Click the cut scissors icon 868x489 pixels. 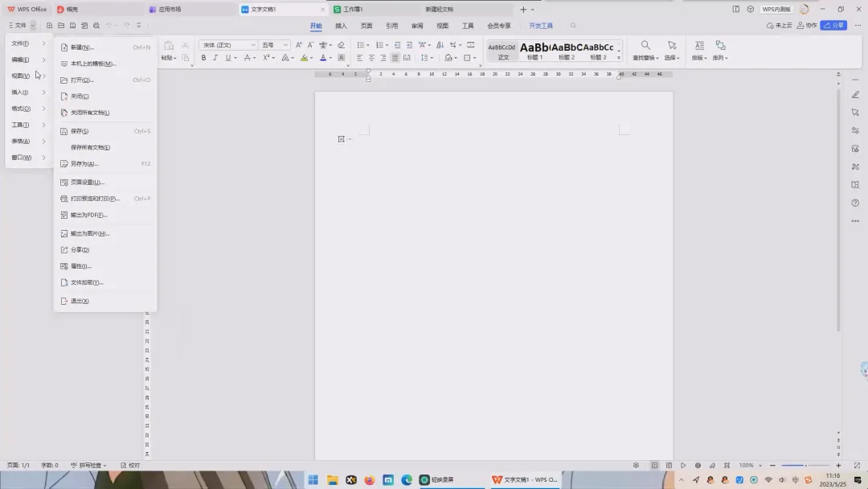click(186, 45)
